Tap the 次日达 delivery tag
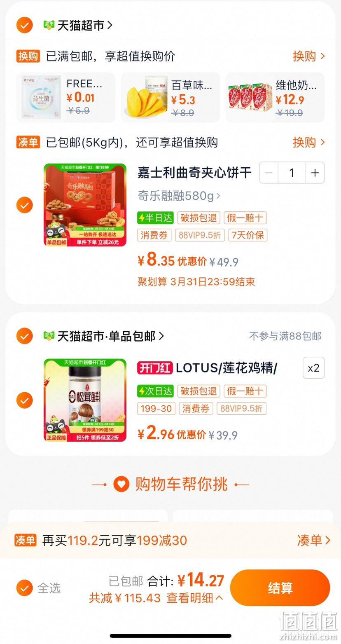Image resolution: width=341 pixels, height=644 pixels. [x=156, y=391]
